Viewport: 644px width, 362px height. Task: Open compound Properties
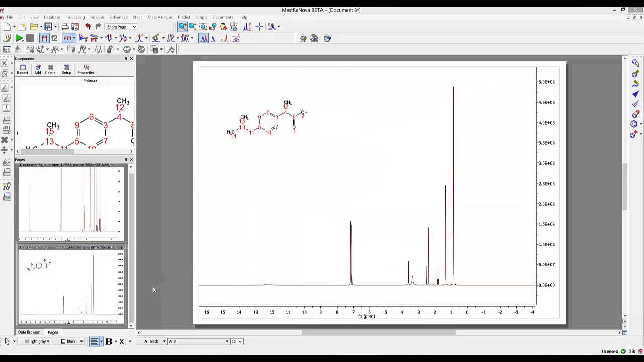86,70
